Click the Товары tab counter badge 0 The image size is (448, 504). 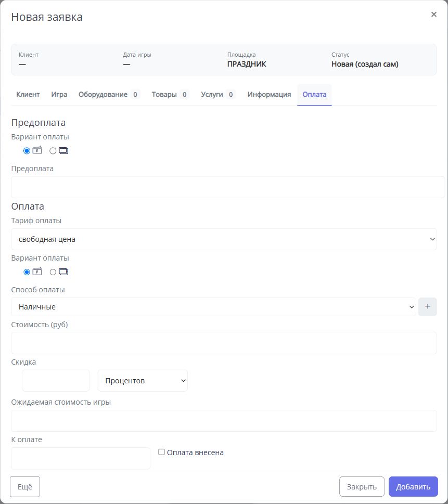click(x=184, y=95)
